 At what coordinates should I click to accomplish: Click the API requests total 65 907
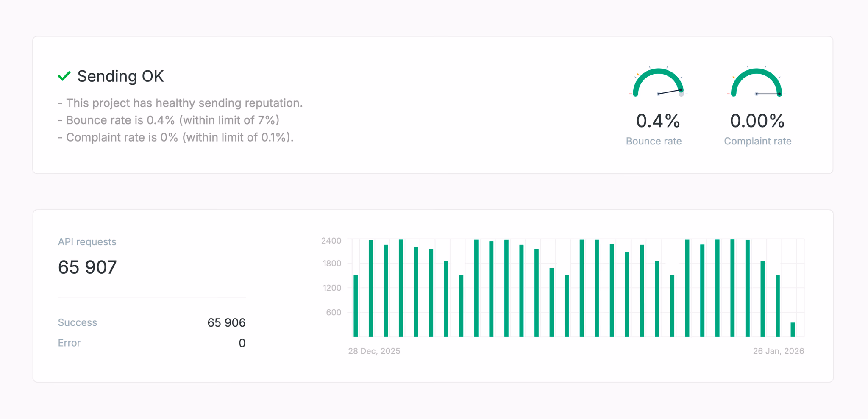(87, 266)
